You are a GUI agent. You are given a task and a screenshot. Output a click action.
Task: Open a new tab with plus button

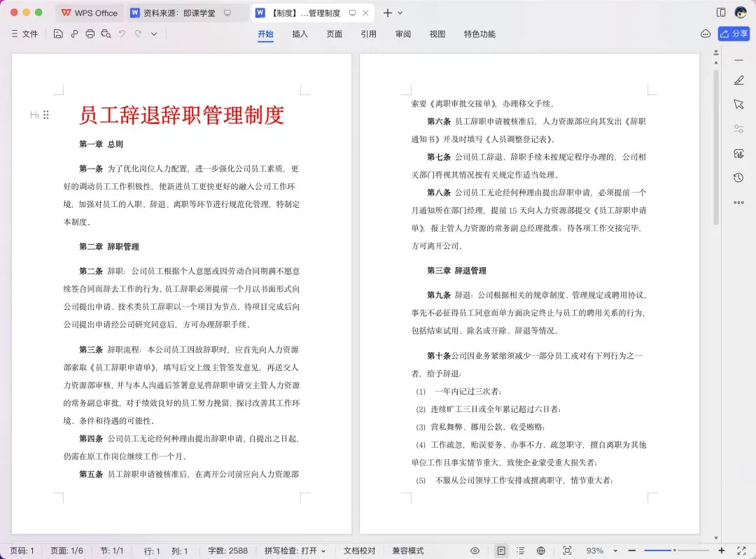pyautogui.click(x=388, y=13)
